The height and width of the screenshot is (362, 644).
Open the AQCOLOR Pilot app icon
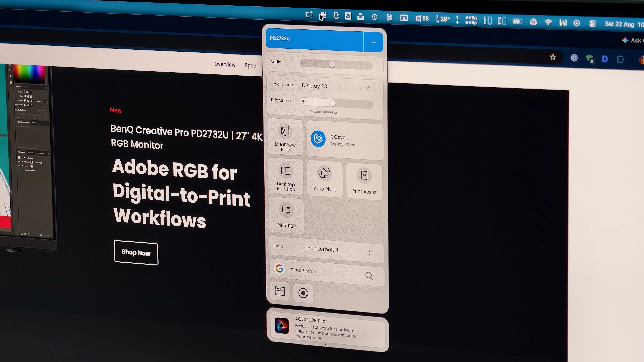click(x=282, y=326)
